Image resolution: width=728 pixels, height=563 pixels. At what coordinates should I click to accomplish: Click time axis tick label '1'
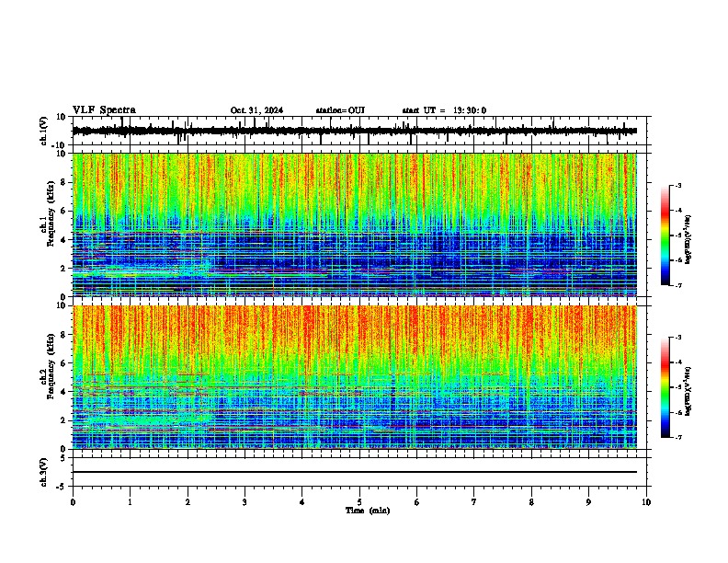[130, 502]
